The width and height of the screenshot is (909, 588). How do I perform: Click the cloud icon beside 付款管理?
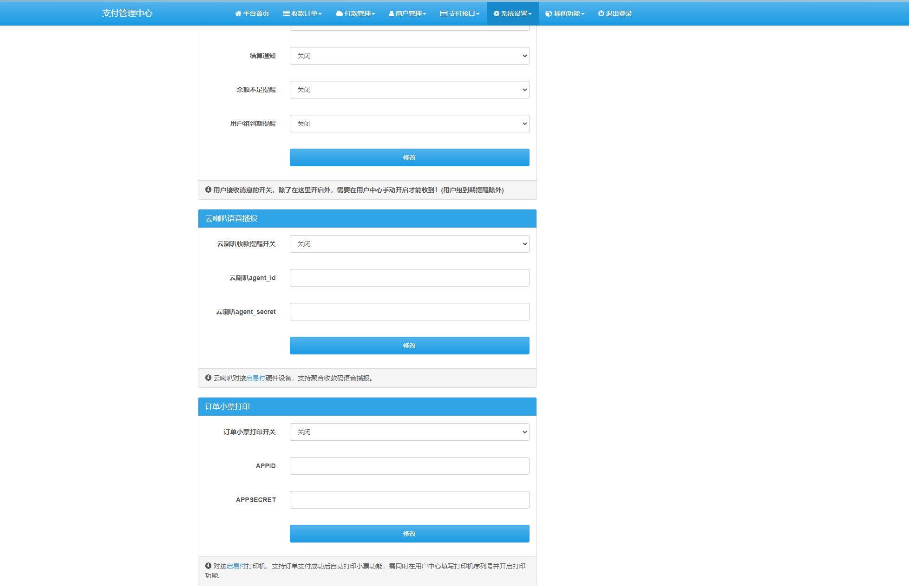click(x=339, y=13)
